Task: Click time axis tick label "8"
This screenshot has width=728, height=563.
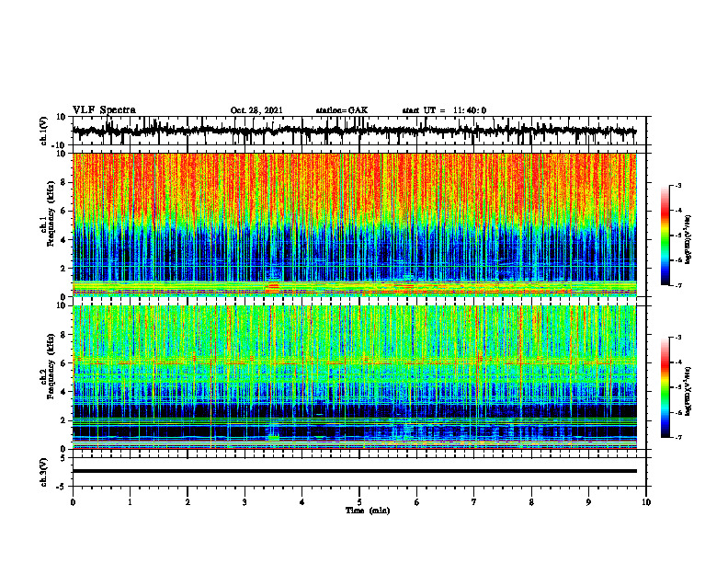Action: [x=531, y=502]
